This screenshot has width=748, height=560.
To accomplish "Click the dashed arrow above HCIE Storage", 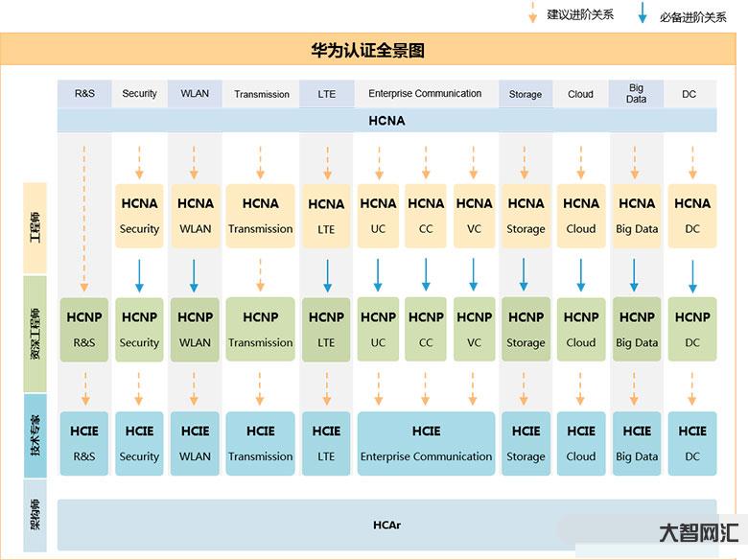I will (x=526, y=388).
